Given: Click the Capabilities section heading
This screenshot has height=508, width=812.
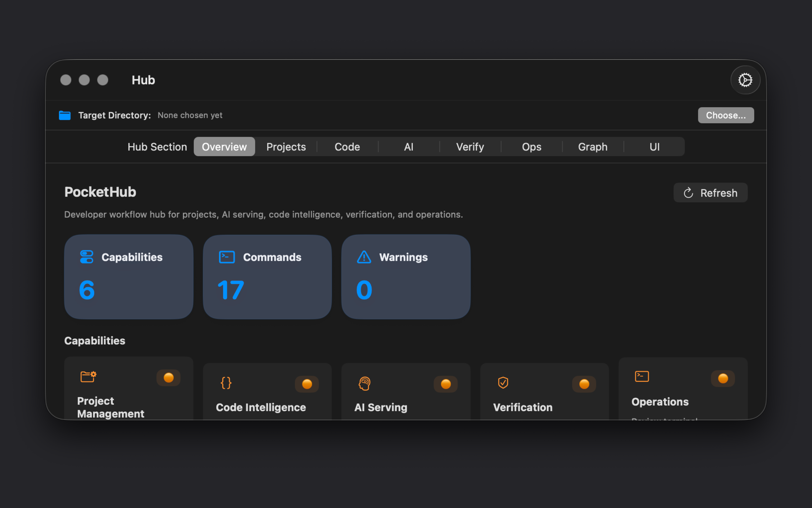Looking at the screenshot, I should [95, 341].
